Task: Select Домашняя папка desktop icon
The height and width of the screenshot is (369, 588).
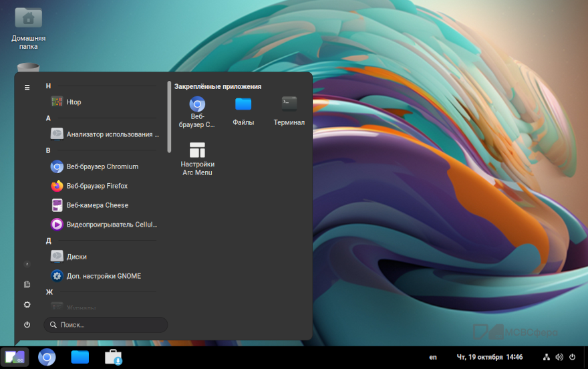Action: [29, 29]
